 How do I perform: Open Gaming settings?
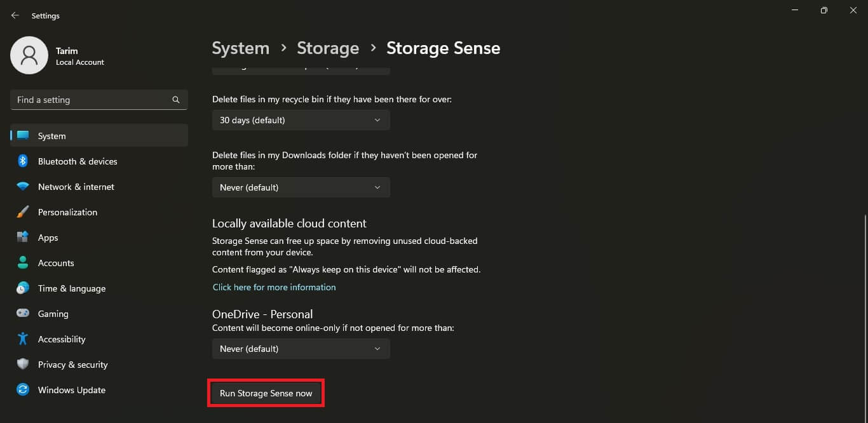click(53, 314)
